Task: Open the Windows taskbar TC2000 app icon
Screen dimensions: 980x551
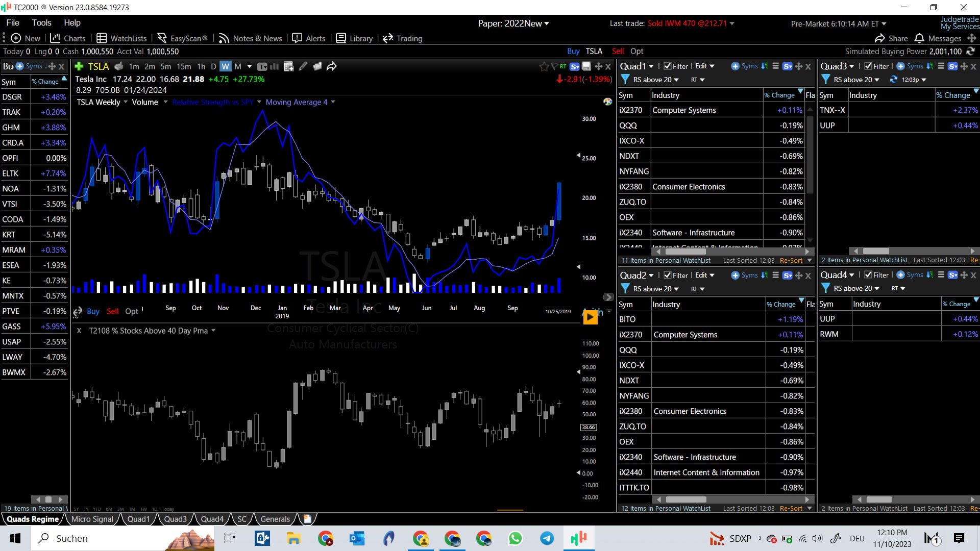Action: pyautogui.click(x=579, y=538)
